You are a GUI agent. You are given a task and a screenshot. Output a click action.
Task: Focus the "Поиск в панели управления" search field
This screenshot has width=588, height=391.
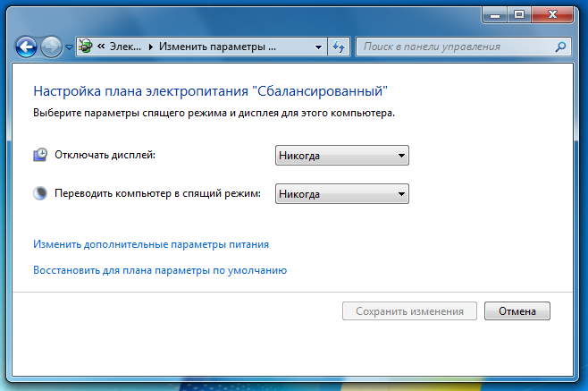[464, 47]
